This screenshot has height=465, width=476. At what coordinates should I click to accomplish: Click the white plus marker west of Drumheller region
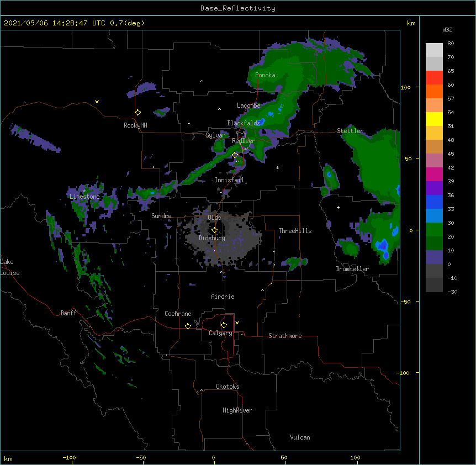pos(338,207)
